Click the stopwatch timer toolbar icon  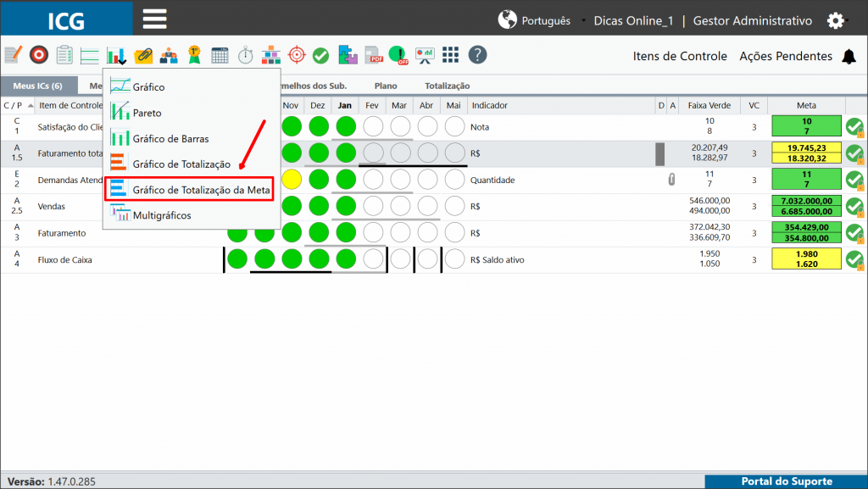(245, 55)
